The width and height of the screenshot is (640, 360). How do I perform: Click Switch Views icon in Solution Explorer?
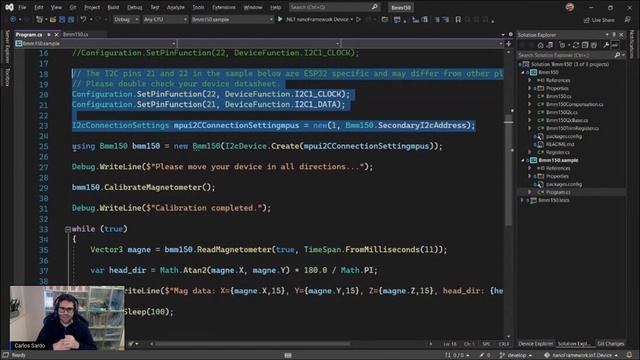[550, 45]
